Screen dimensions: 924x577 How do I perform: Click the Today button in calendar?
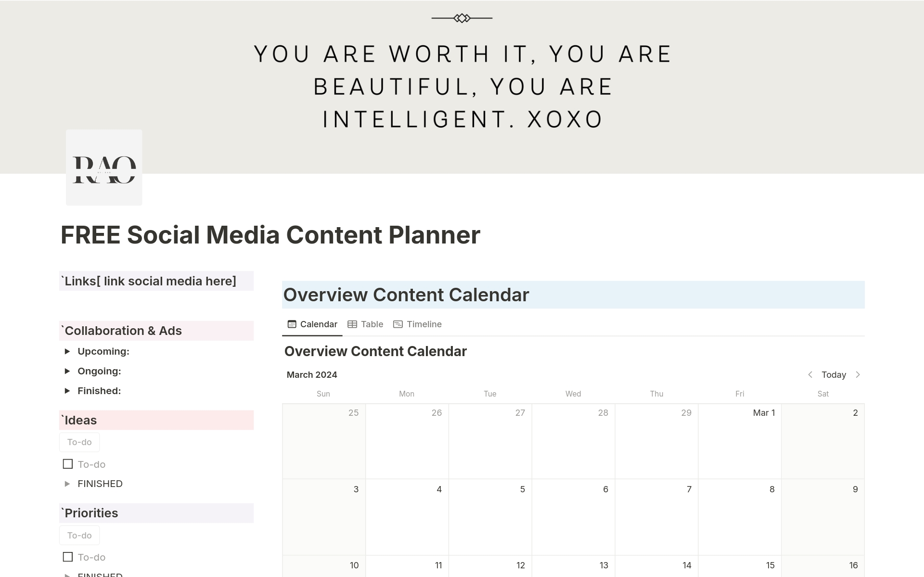pos(834,374)
